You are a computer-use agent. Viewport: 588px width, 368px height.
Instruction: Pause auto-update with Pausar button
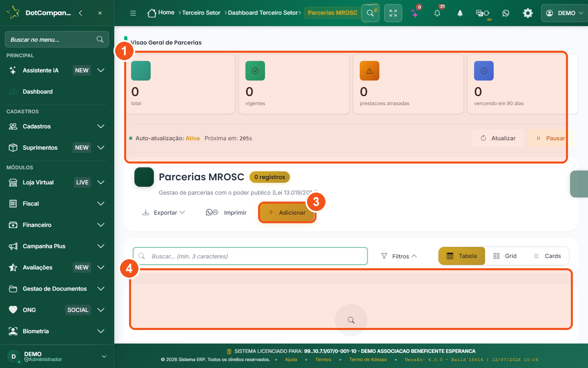[x=550, y=138]
